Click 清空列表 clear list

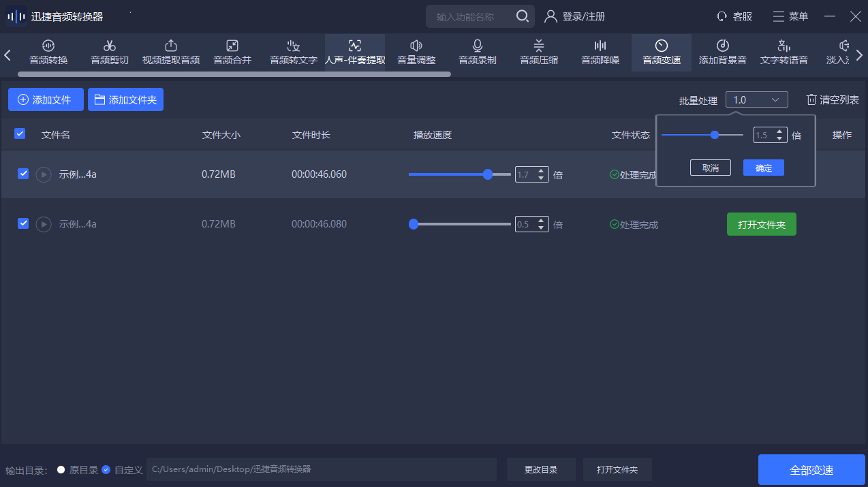pyautogui.click(x=833, y=99)
